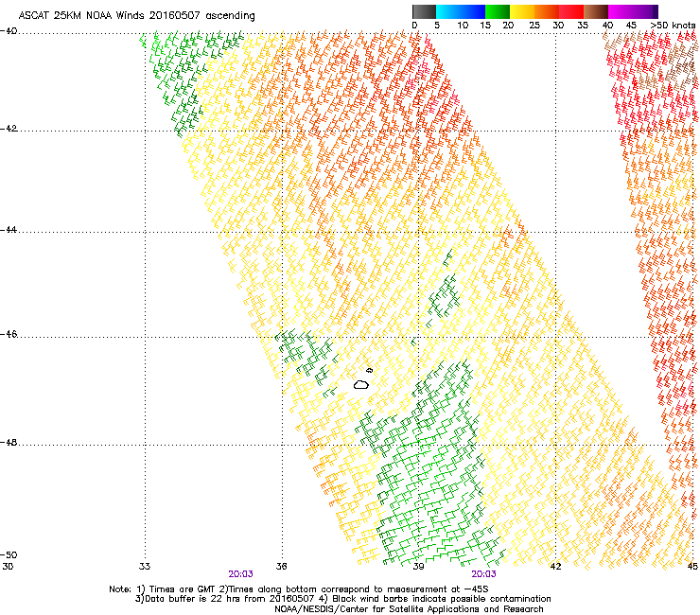
Task: Click the longitude label '33'
Action: (145, 567)
